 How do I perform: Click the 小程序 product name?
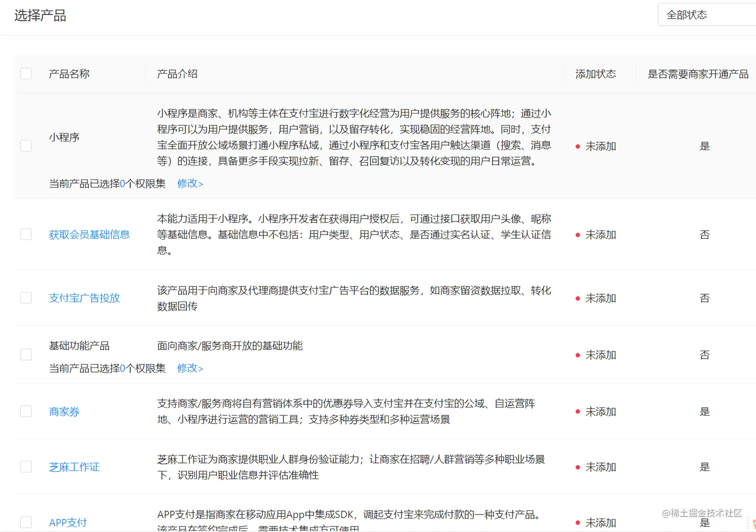64,137
